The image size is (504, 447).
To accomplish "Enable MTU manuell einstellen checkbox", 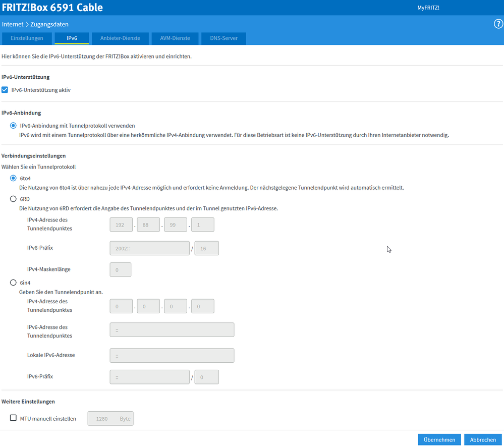I will 13,418.
